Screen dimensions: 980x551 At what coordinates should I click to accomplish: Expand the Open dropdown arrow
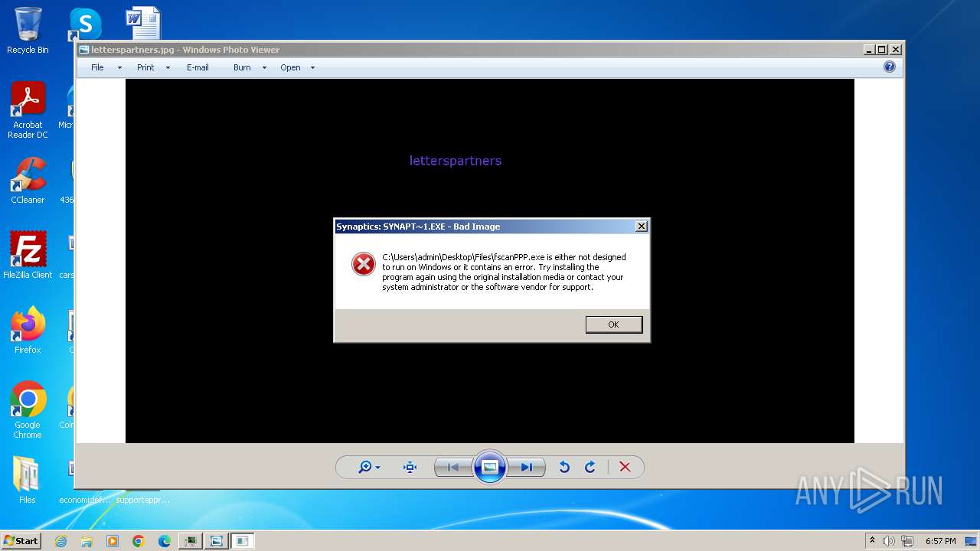pos(312,68)
